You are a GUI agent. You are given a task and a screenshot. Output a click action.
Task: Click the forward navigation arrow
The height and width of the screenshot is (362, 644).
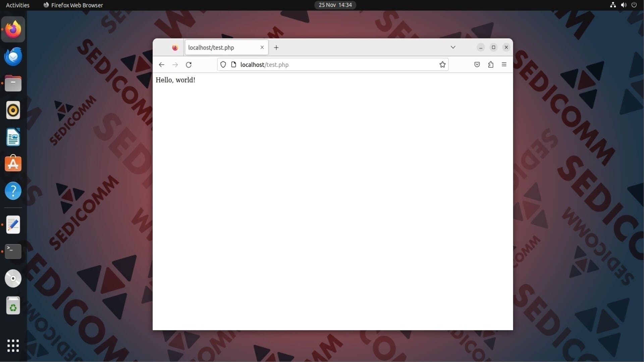tap(175, 65)
